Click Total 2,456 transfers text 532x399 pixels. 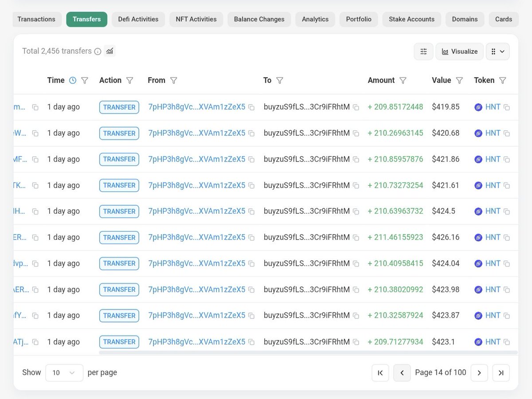point(57,51)
